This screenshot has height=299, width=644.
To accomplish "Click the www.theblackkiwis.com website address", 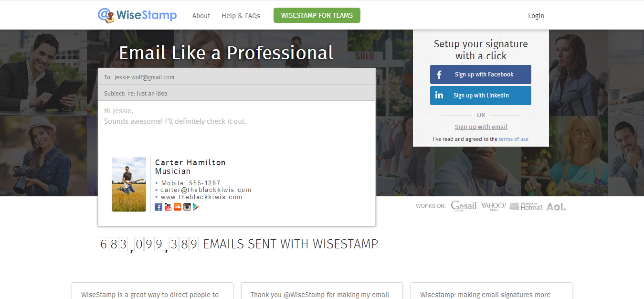I will tap(201, 197).
